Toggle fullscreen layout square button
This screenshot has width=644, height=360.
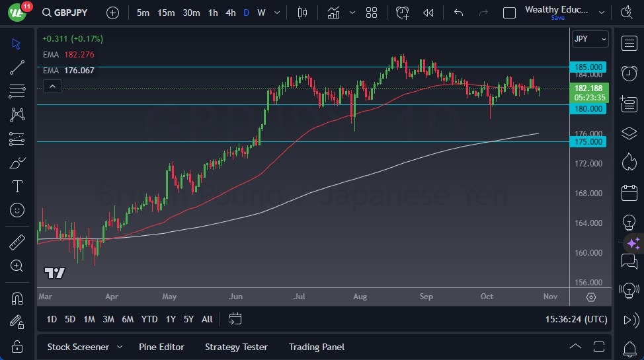(x=509, y=13)
